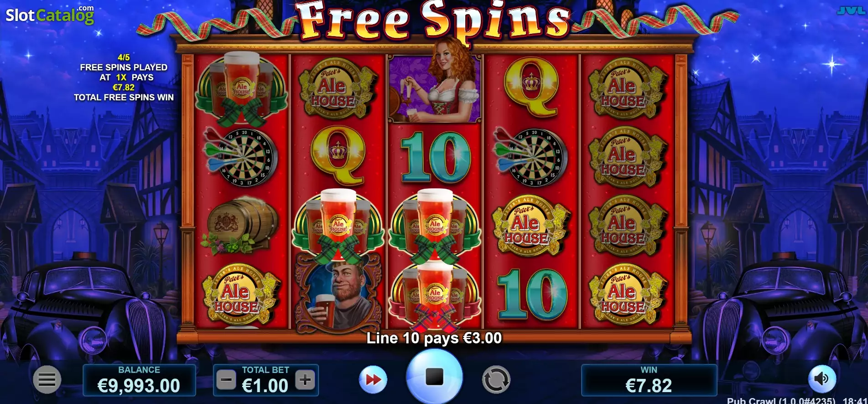
Task: Click the WIN amount display €7.82
Action: (x=649, y=380)
